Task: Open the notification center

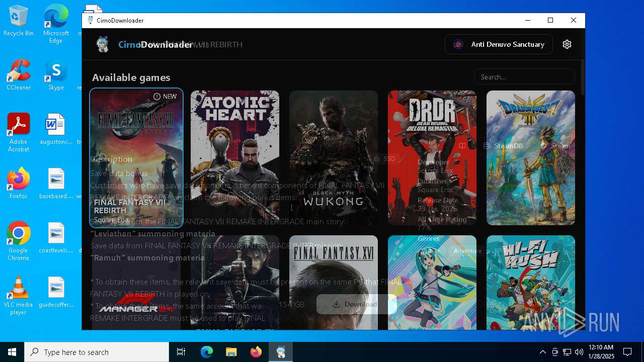Action: pos(627,352)
